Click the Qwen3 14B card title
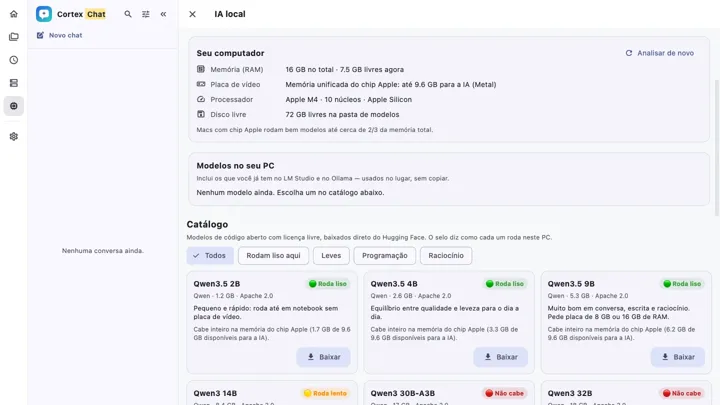 215,394
